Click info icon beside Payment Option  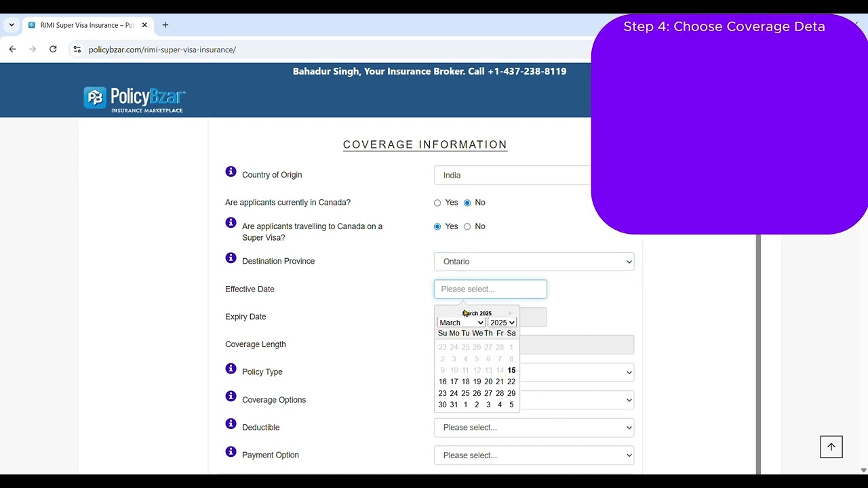pyautogui.click(x=231, y=451)
